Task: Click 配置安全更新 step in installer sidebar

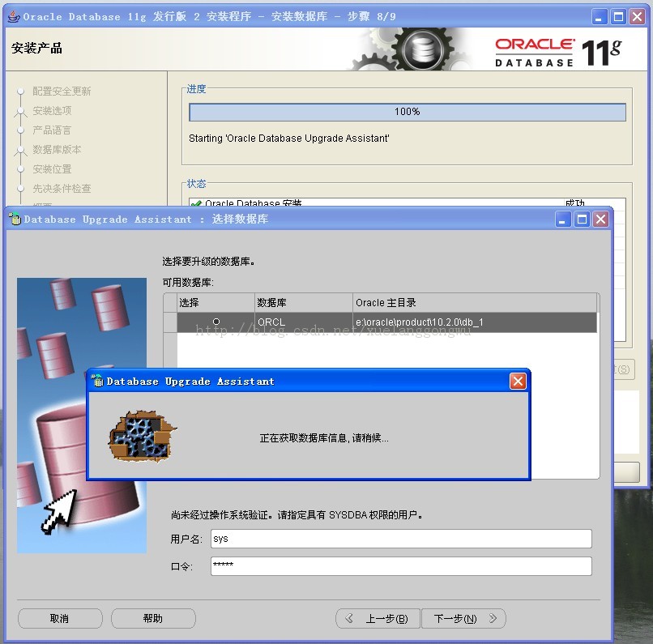Action: pos(62,92)
